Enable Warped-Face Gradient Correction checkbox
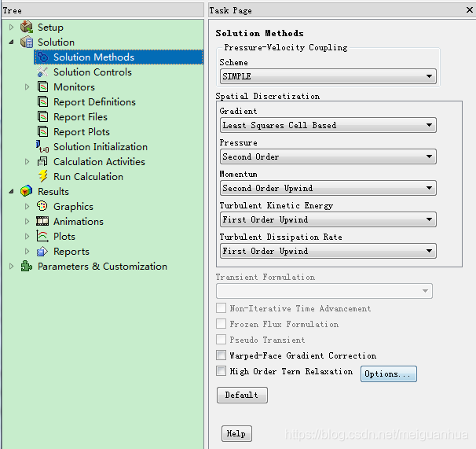 pos(222,355)
